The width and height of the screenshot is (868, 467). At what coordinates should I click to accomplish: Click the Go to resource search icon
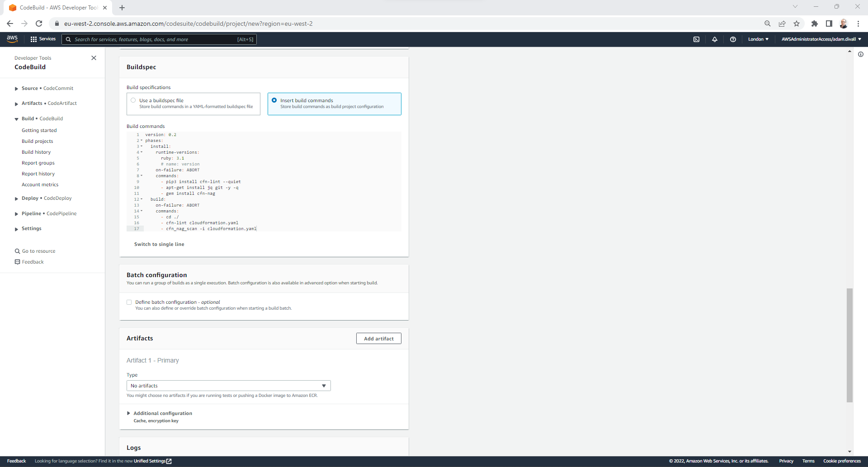tap(17, 251)
